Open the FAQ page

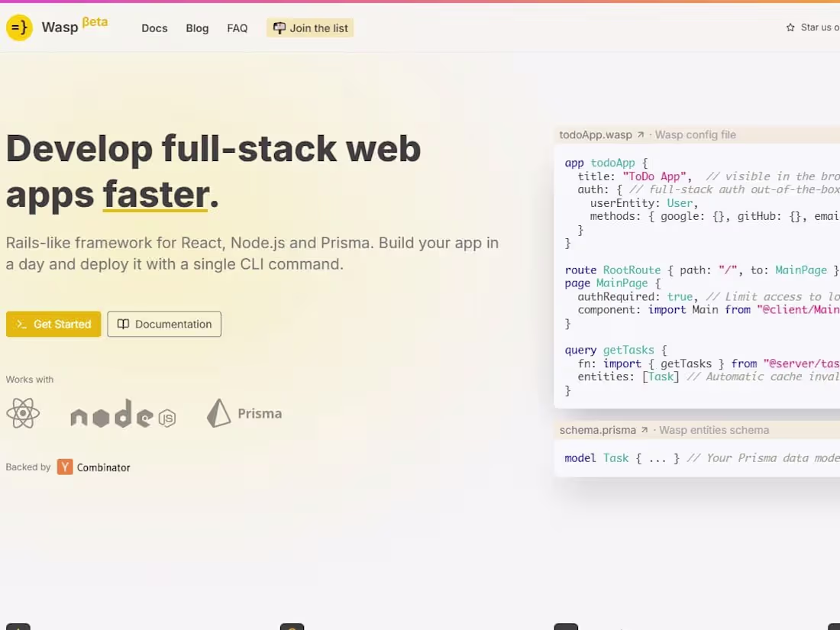[237, 28]
